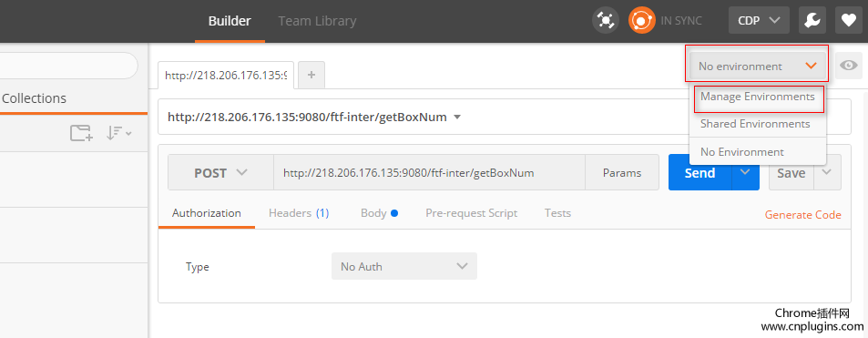The width and height of the screenshot is (868, 338).
Task: Click the orange IN SYNC status icon
Action: click(x=641, y=21)
